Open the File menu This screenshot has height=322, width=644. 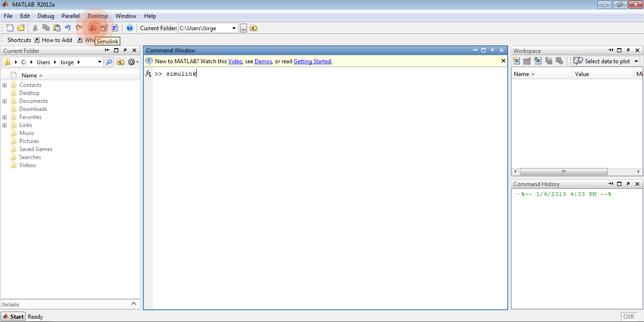coord(8,16)
